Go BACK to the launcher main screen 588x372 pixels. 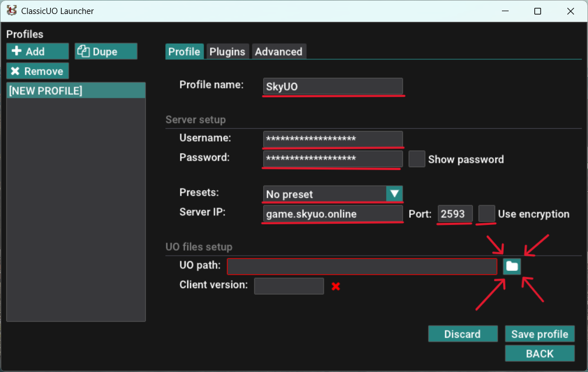[539, 353]
